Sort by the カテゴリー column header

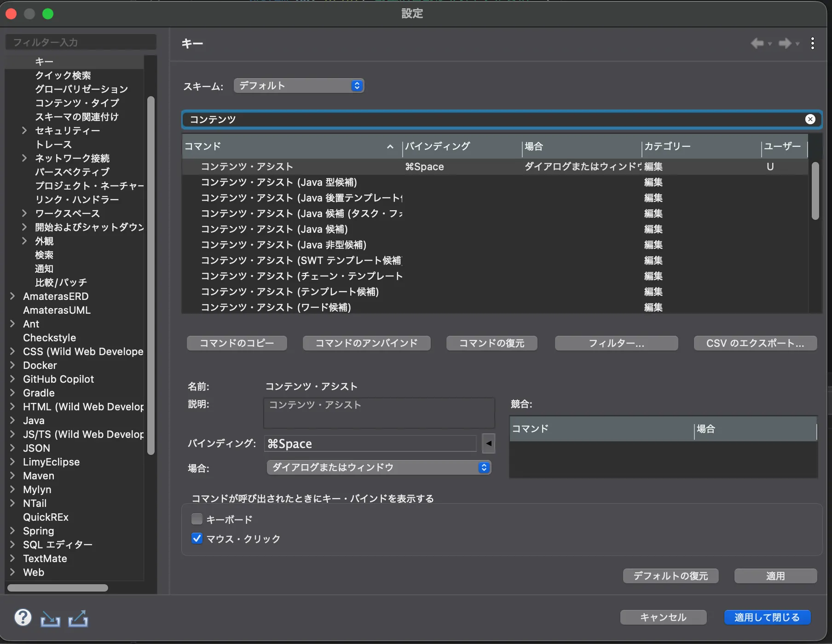click(701, 146)
